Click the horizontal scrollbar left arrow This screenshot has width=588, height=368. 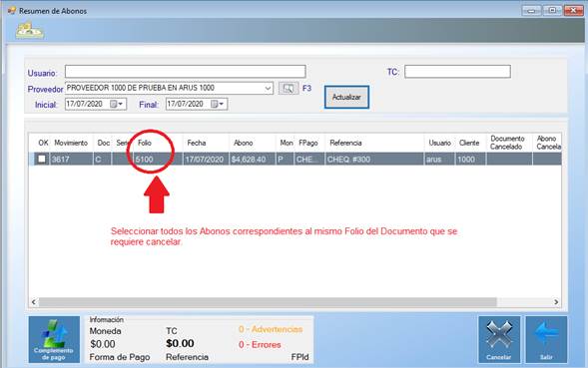pyautogui.click(x=34, y=302)
